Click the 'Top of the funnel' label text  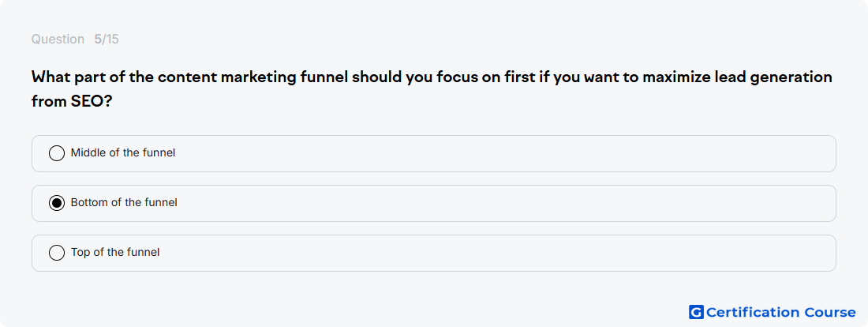(115, 253)
